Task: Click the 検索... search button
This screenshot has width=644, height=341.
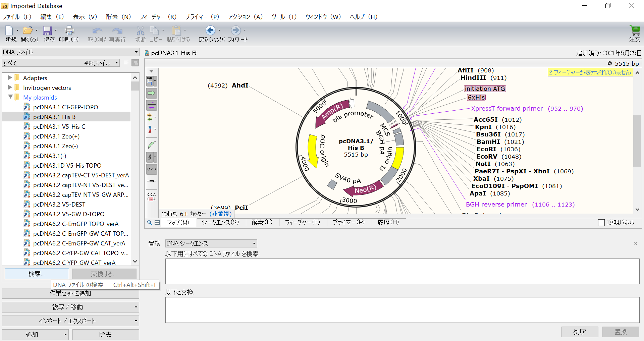Action: [x=36, y=274]
